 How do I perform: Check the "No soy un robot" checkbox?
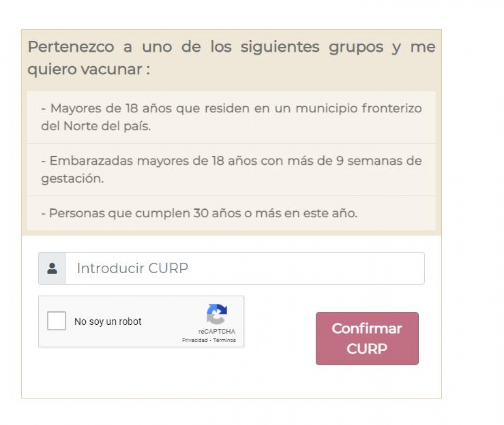(x=57, y=321)
